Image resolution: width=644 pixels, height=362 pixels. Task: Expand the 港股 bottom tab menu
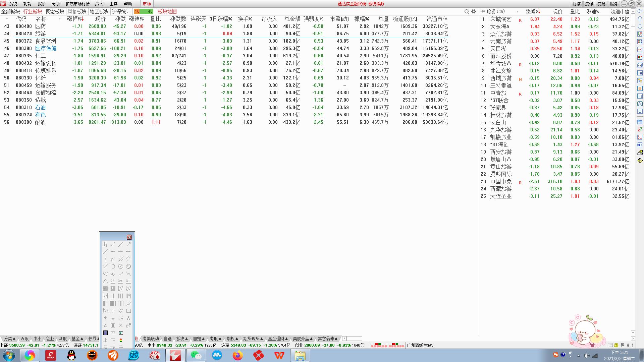(216, 339)
